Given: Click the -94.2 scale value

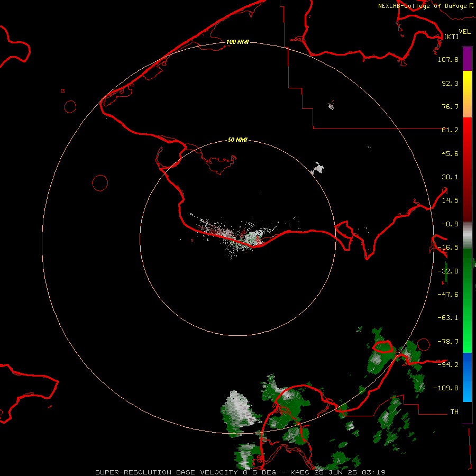Looking at the screenshot, I should tap(448, 364).
